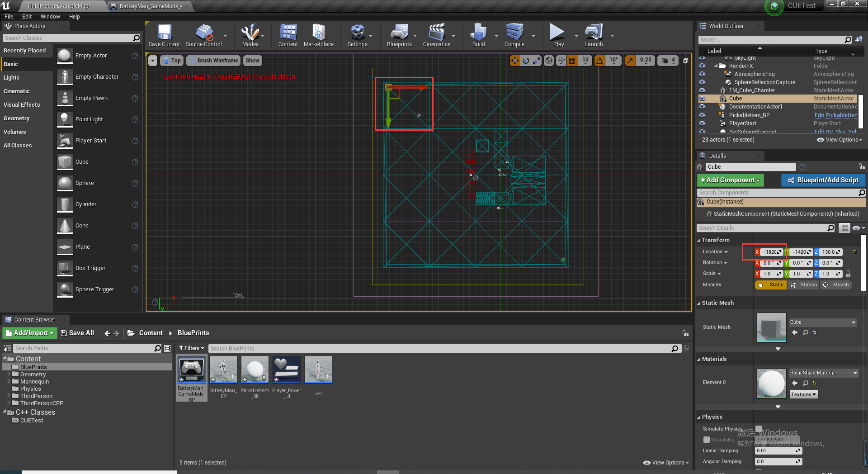Open the Window menu
The height and width of the screenshot is (474, 868).
point(50,17)
